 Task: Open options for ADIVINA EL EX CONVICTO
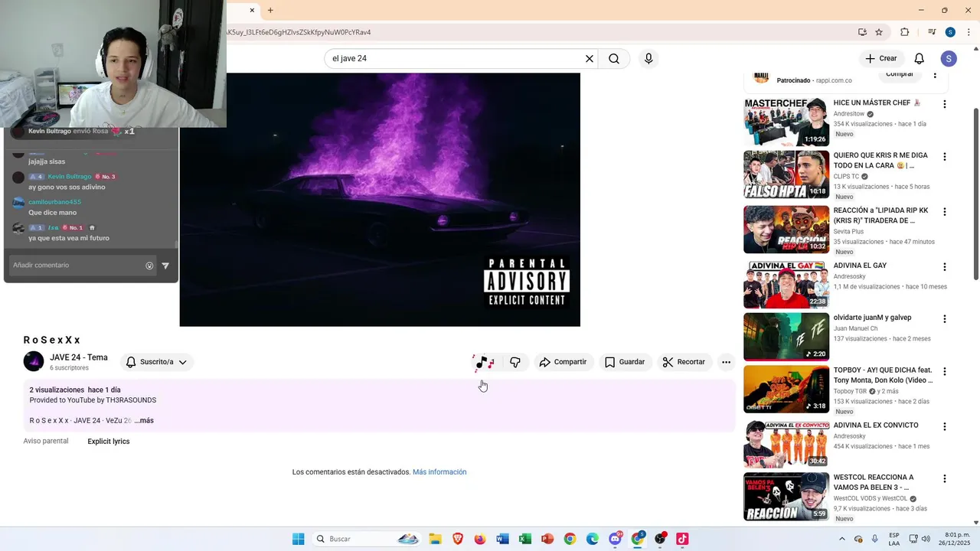944,427
